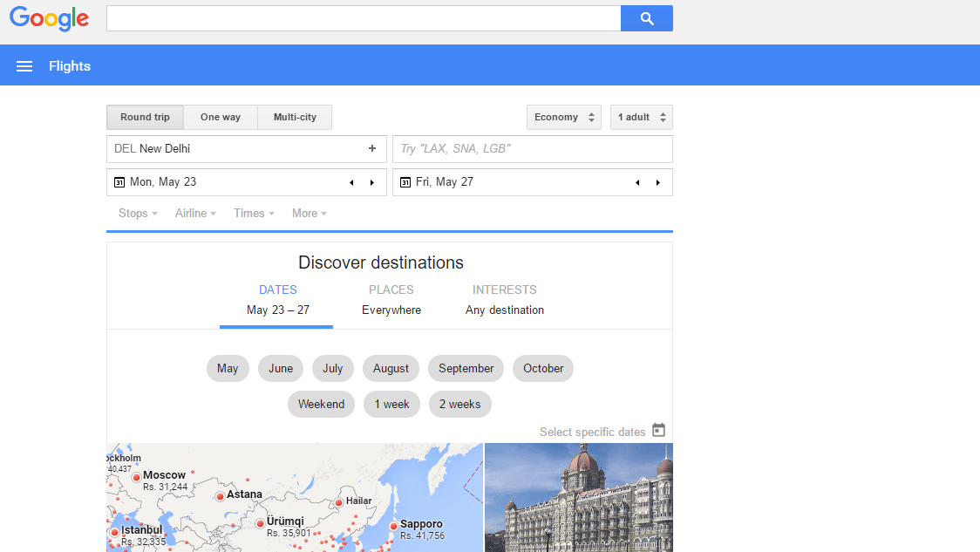Expand the More filters dropdown
The width and height of the screenshot is (980, 552).
click(310, 213)
